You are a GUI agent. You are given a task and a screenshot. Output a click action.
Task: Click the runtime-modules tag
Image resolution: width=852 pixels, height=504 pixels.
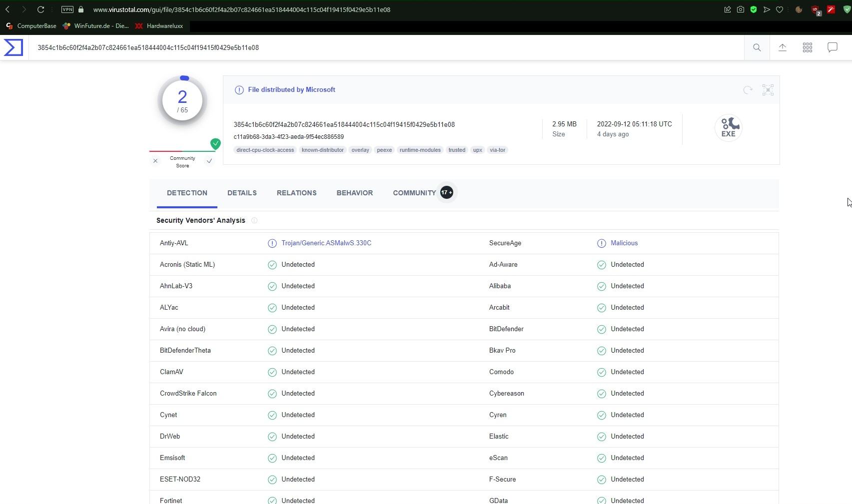point(420,150)
